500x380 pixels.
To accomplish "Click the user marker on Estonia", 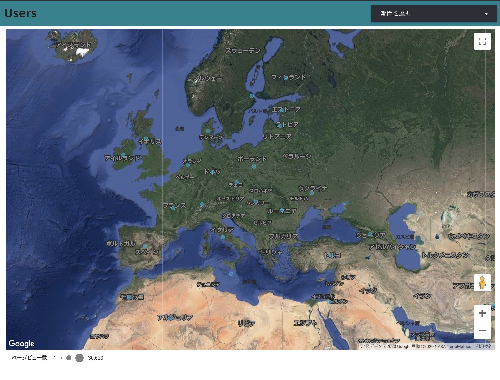I will tap(282, 110).
